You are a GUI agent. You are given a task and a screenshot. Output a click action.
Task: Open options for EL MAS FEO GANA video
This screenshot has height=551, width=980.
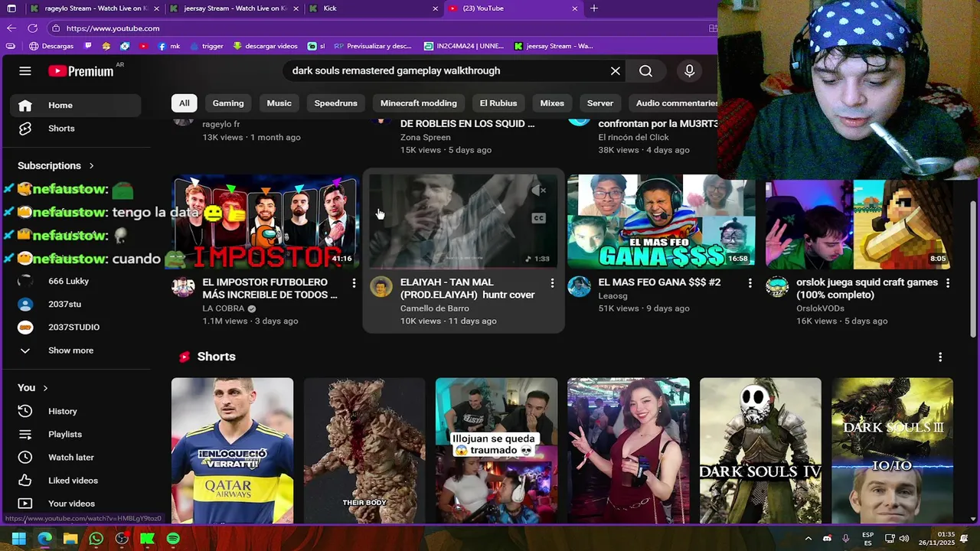[750, 283]
